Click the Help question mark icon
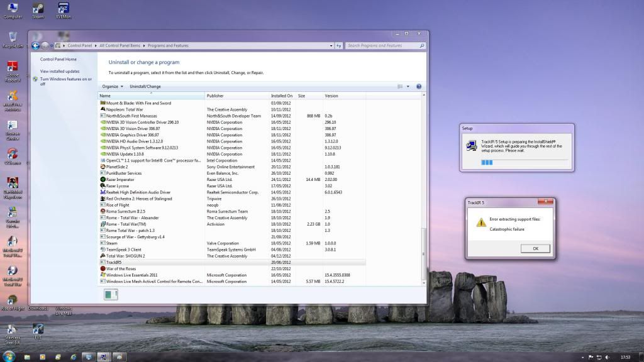644x362 pixels. pos(419,86)
